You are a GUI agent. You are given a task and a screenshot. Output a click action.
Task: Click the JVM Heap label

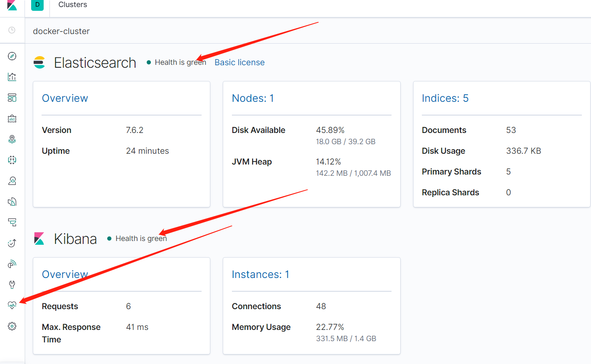[x=252, y=162]
